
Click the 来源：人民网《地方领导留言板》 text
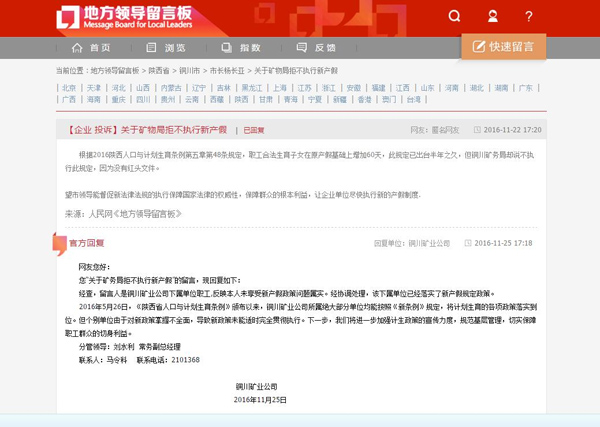coord(123,214)
